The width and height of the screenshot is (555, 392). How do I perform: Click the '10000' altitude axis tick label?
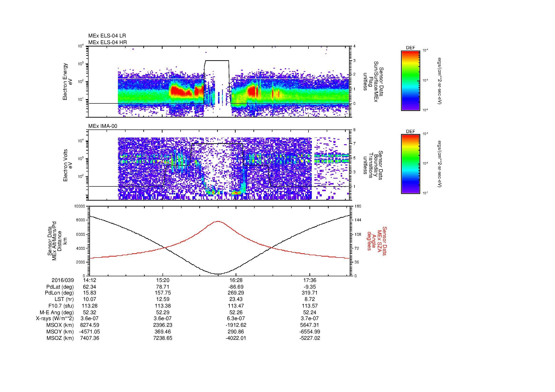click(79, 206)
